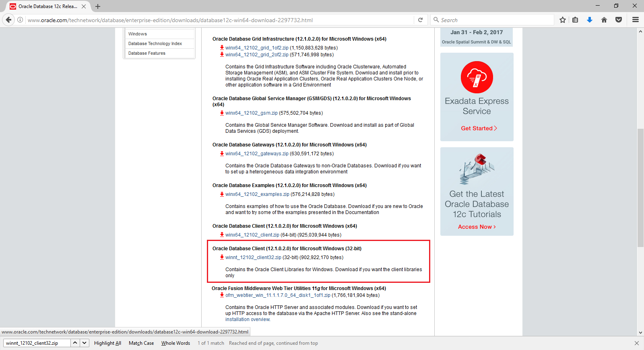This screenshot has width=644, height=350.
Task: Toggle Highlight All in the find bar
Action: [107, 343]
